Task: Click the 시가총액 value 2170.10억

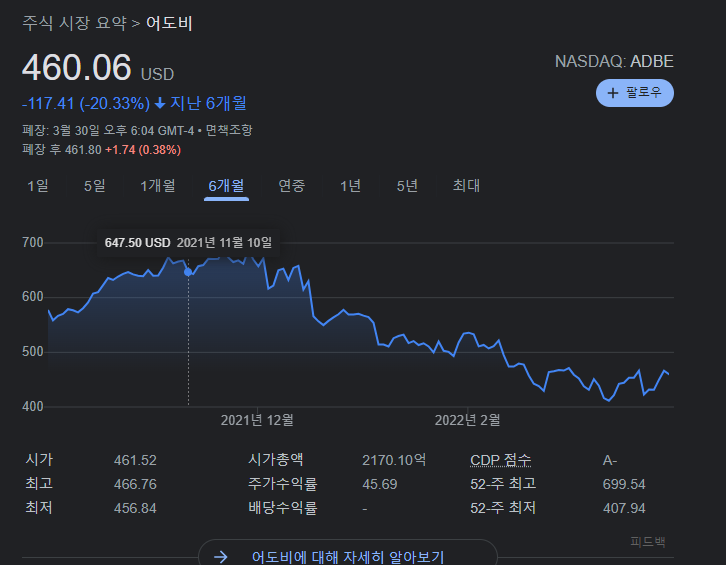Action: pos(394,460)
